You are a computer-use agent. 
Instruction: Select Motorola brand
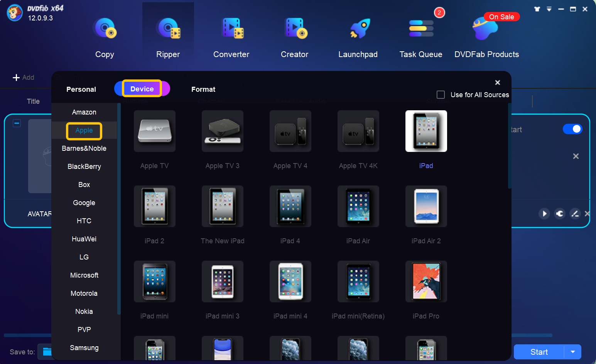[84, 293]
